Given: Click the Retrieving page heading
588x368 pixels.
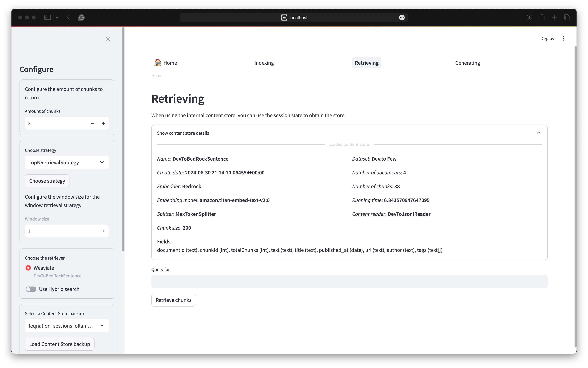Looking at the screenshot, I should coord(178,99).
